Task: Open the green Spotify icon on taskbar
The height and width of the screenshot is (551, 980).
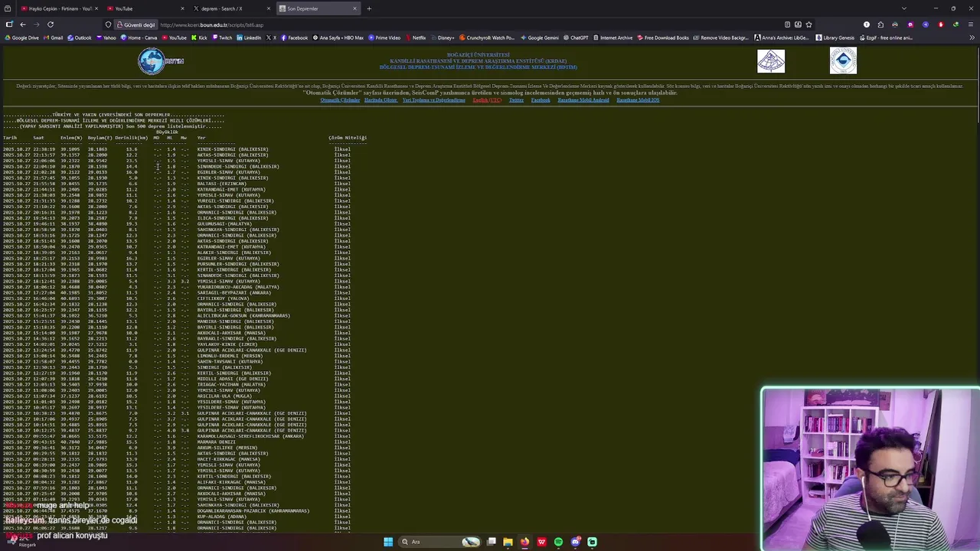Action: [558, 542]
